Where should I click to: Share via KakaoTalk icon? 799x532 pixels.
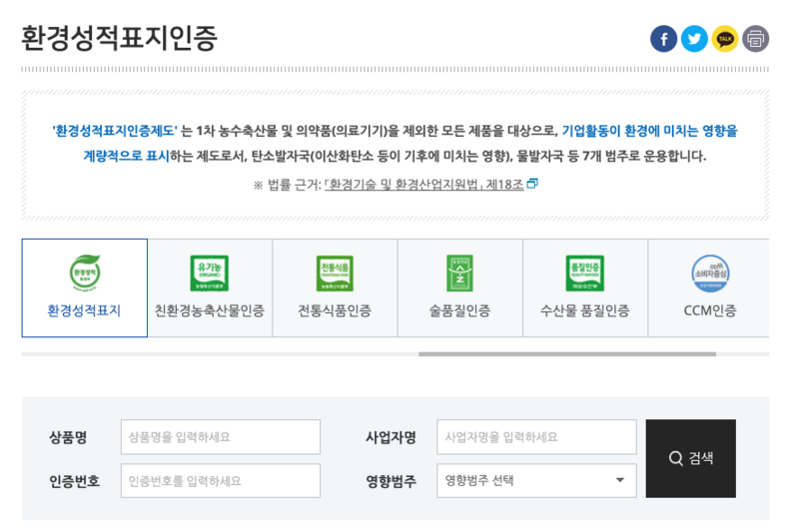coord(725,39)
